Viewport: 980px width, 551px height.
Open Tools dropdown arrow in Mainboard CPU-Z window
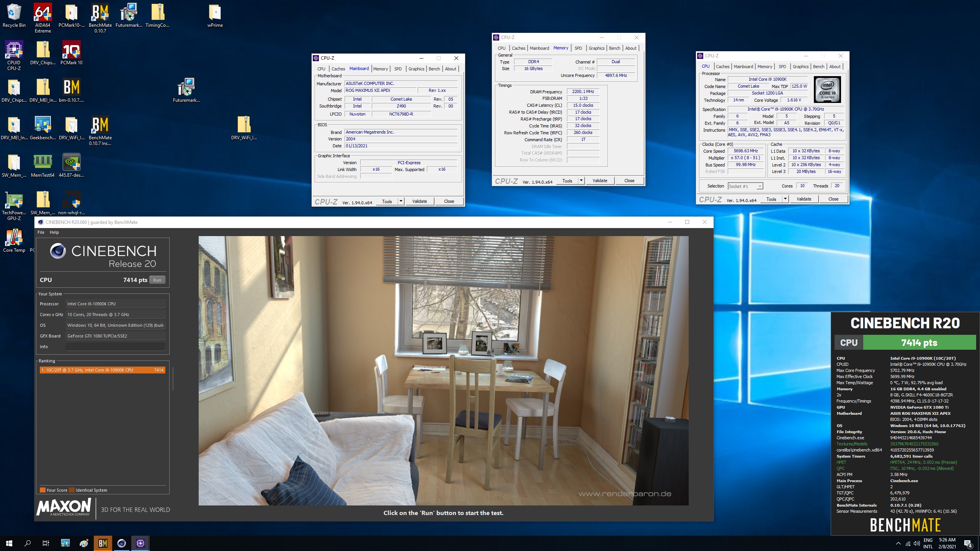(401, 201)
